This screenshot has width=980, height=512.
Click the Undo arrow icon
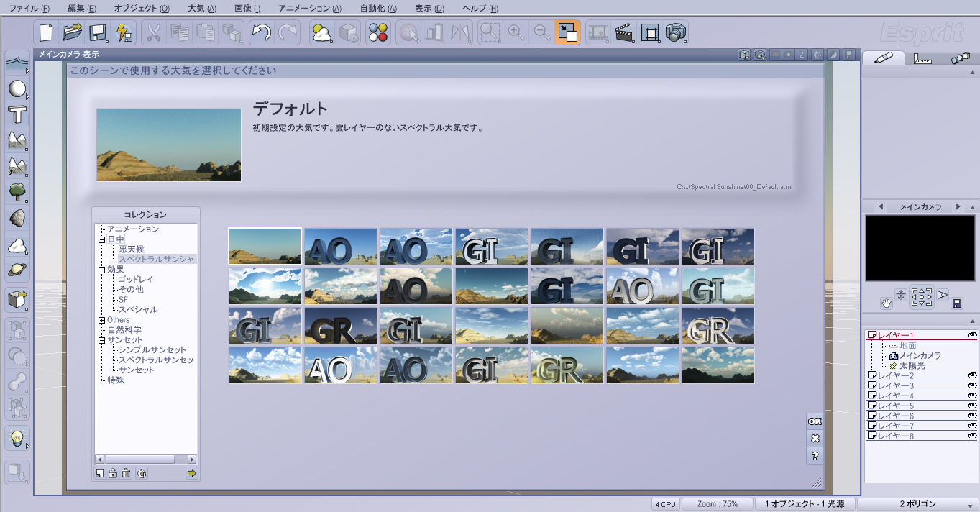point(261,32)
